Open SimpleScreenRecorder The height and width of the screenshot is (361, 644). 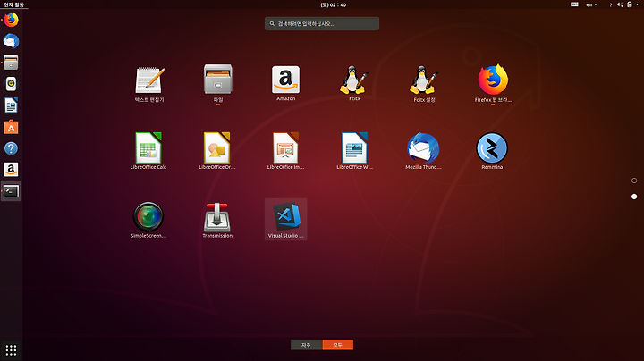[148, 220]
